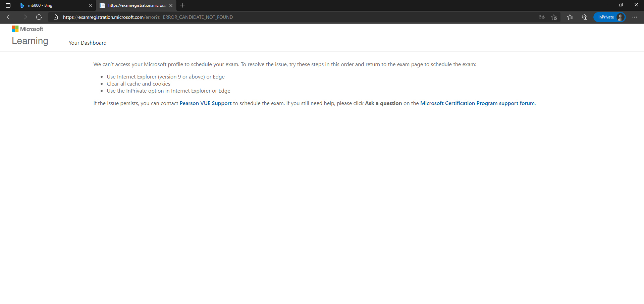
Task: Open the Favorites list icon
Action: pyautogui.click(x=570, y=17)
